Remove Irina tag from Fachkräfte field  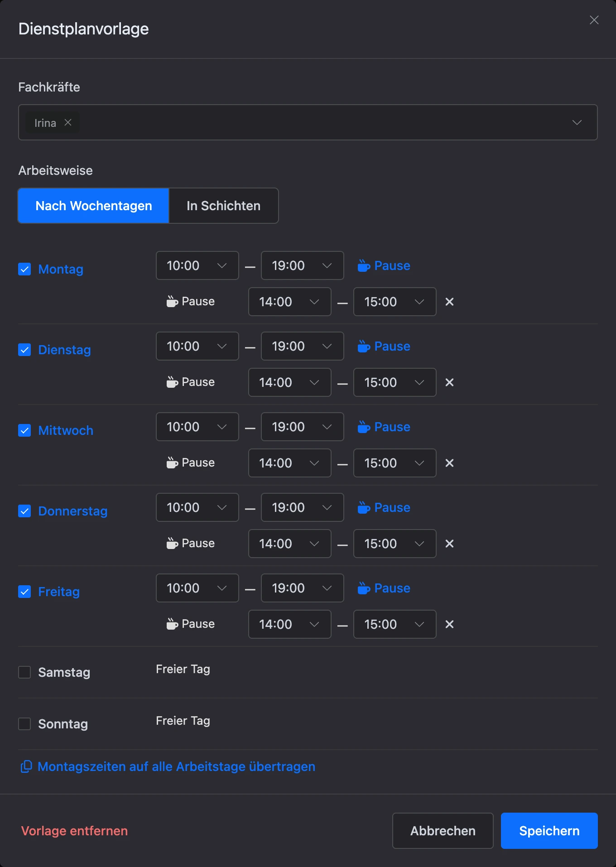68,122
